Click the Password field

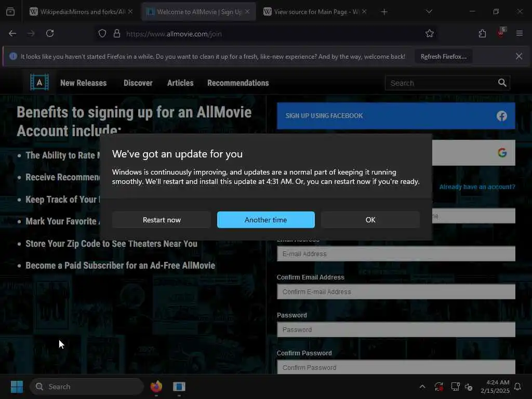coord(396,330)
